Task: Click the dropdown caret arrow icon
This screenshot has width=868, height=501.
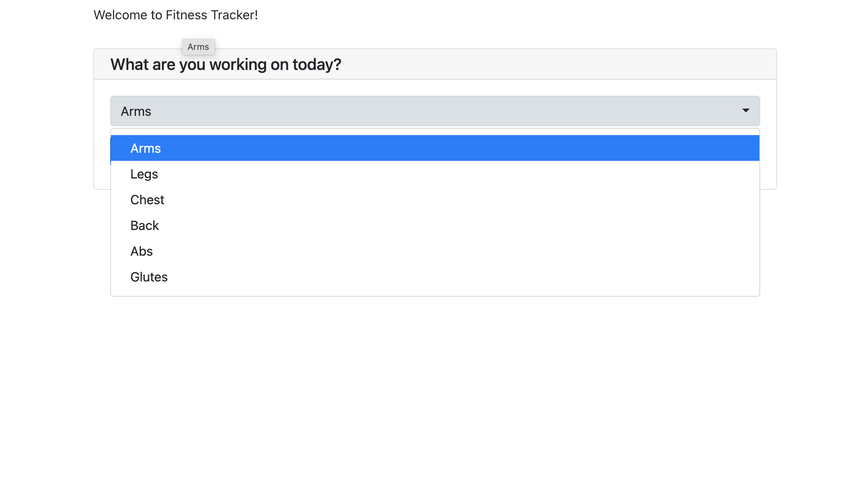Action: point(745,111)
